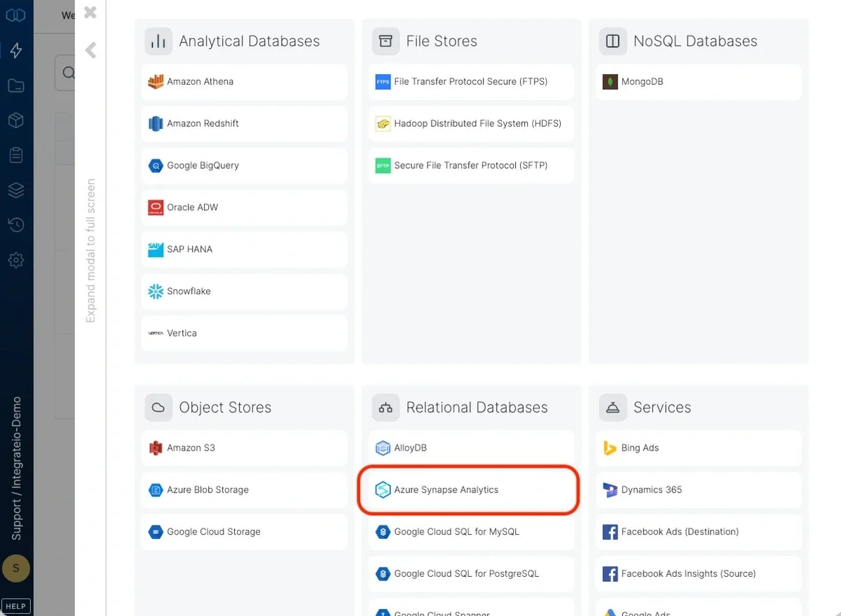Select the MongoDB NoSQL database
This screenshot has width=841, height=616.
coord(697,81)
